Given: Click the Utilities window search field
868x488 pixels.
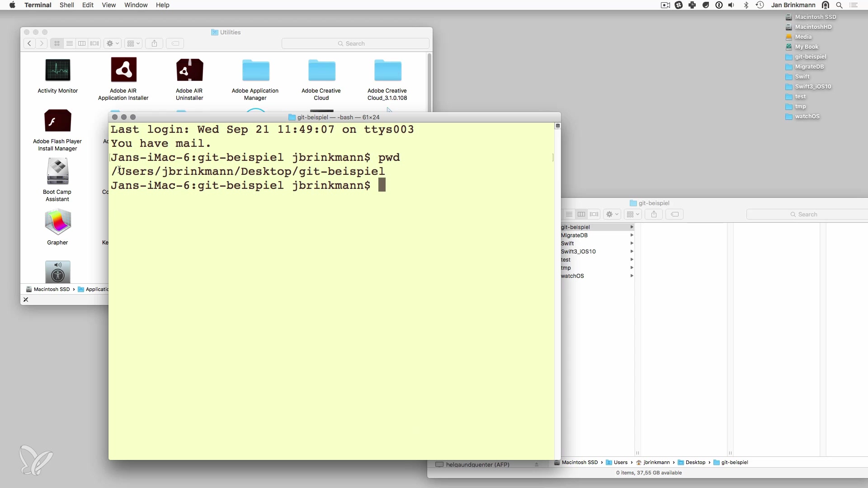Looking at the screenshot, I should (x=355, y=43).
